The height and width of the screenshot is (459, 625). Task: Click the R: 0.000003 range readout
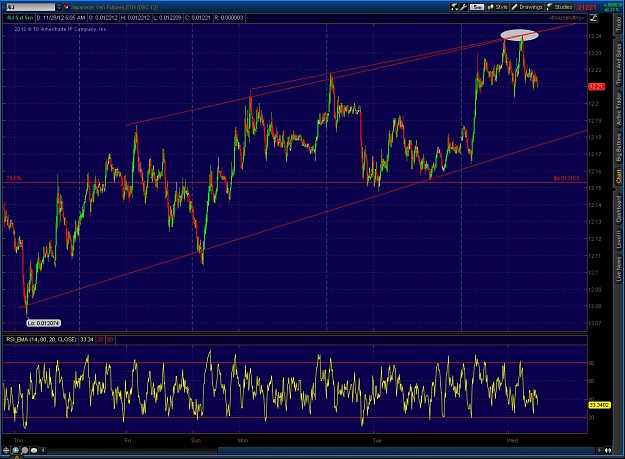(x=229, y=18)
